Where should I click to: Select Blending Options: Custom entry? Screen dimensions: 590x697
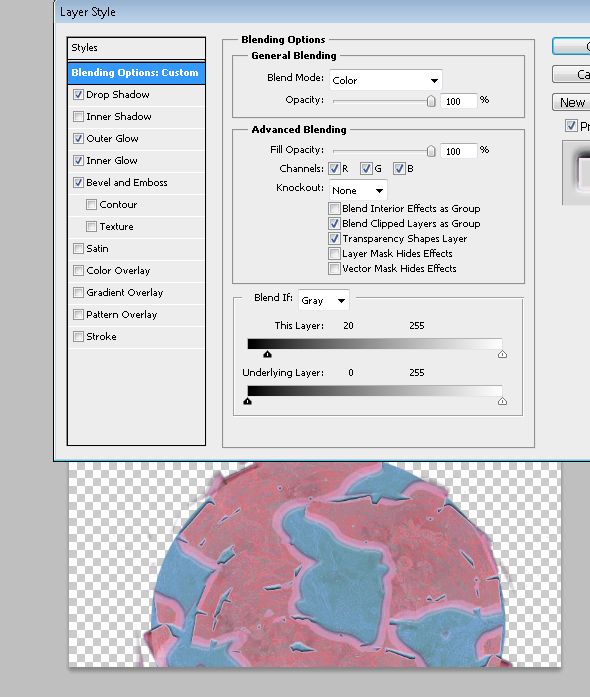136,72
